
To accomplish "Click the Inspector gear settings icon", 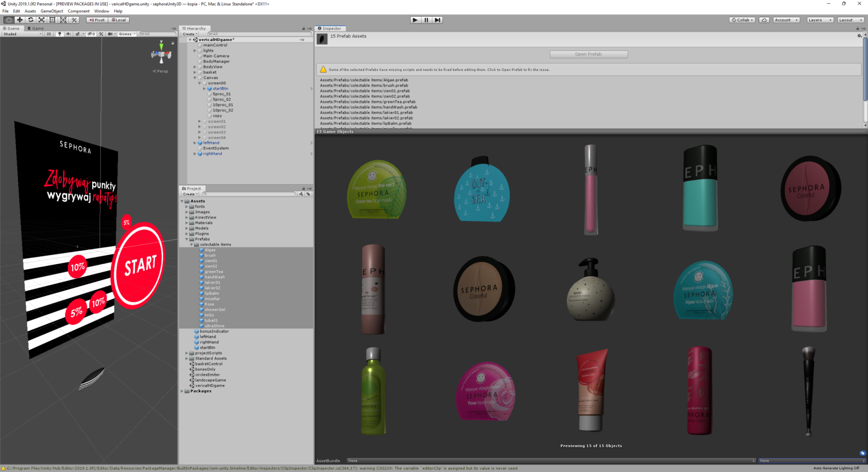I will coord(859,36).
